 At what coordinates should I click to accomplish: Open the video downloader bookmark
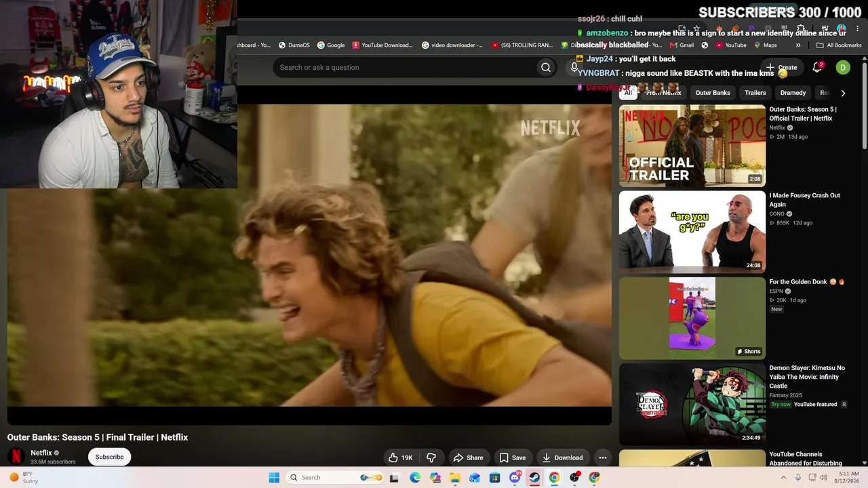tap(452, 45)
